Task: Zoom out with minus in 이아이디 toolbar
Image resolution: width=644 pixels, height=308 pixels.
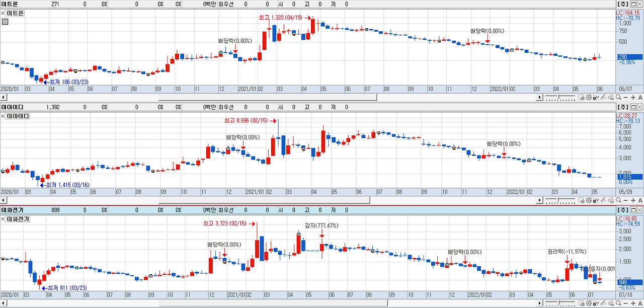Action: [x=625, y=200]
